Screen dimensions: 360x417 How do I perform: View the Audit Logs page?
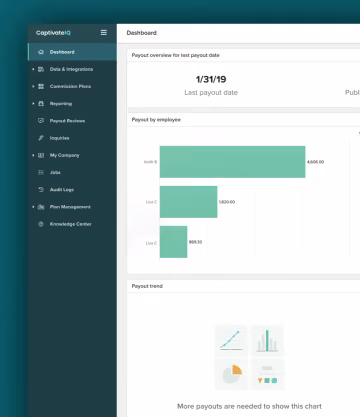coord(72,190)
